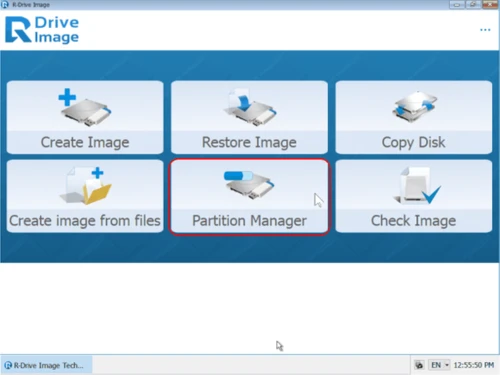Open the EN language selector

tap(439, 365)
